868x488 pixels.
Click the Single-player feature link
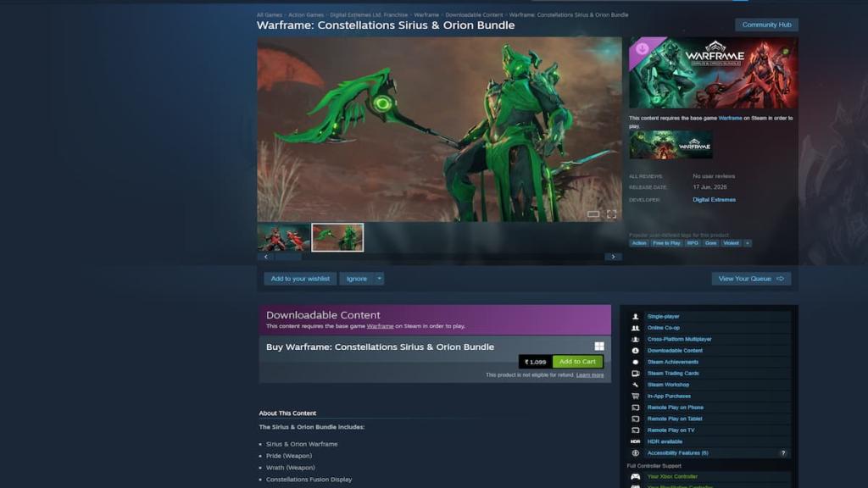[663, 317]
